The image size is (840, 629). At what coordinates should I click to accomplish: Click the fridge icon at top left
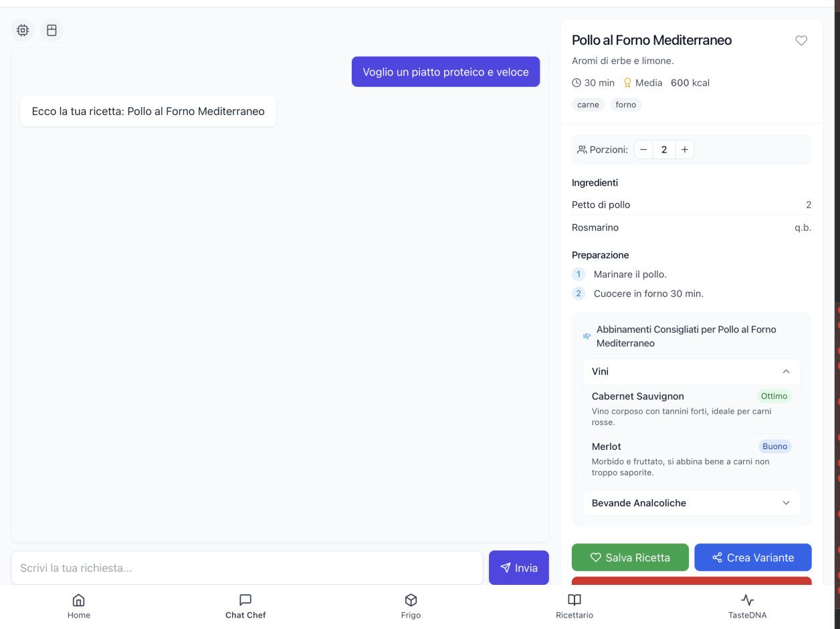(x=51, y=30)
